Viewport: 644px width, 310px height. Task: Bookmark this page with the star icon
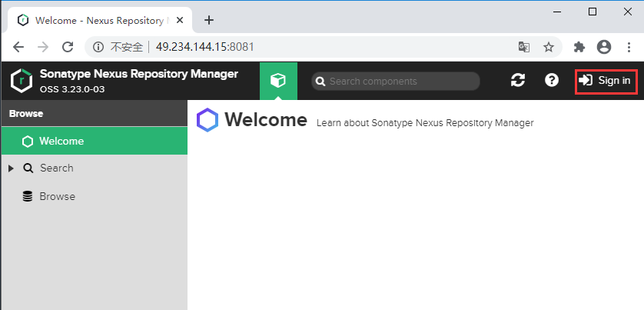tap(549, 47)
